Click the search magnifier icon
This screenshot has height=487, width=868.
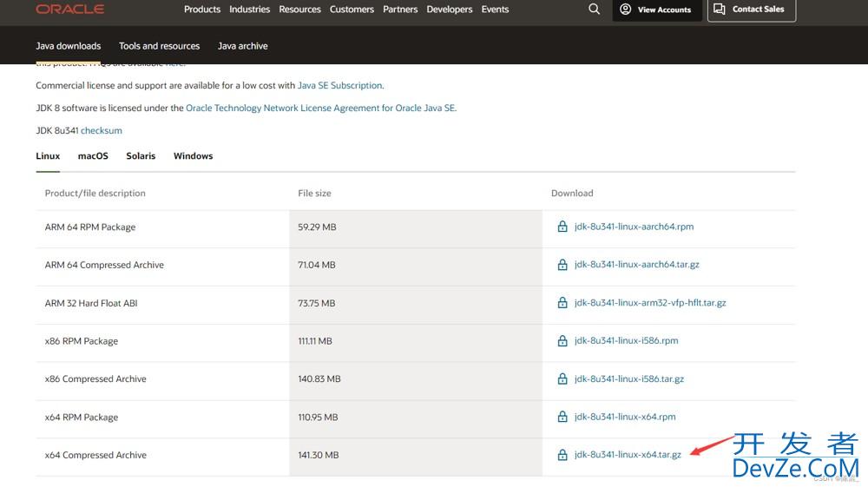pyautogui.click(x=594, y=10)
